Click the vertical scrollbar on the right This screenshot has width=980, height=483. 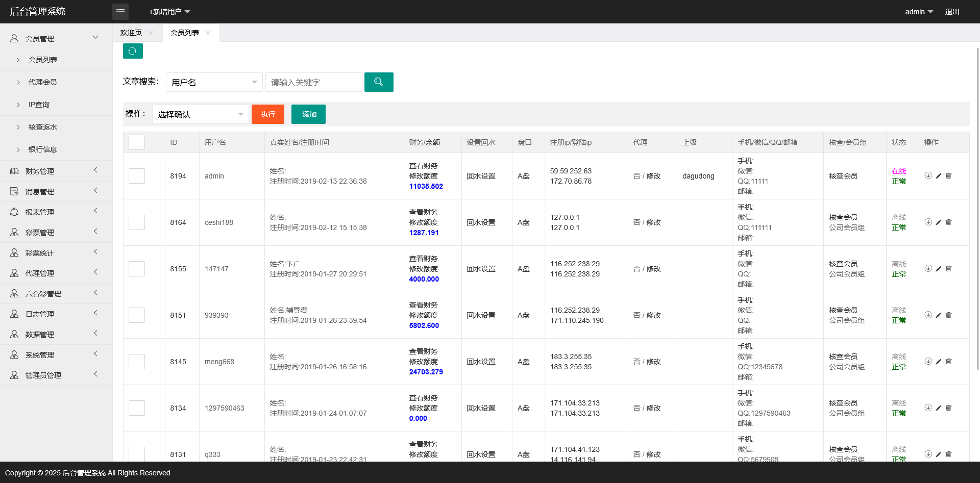[x=978, y=209]
